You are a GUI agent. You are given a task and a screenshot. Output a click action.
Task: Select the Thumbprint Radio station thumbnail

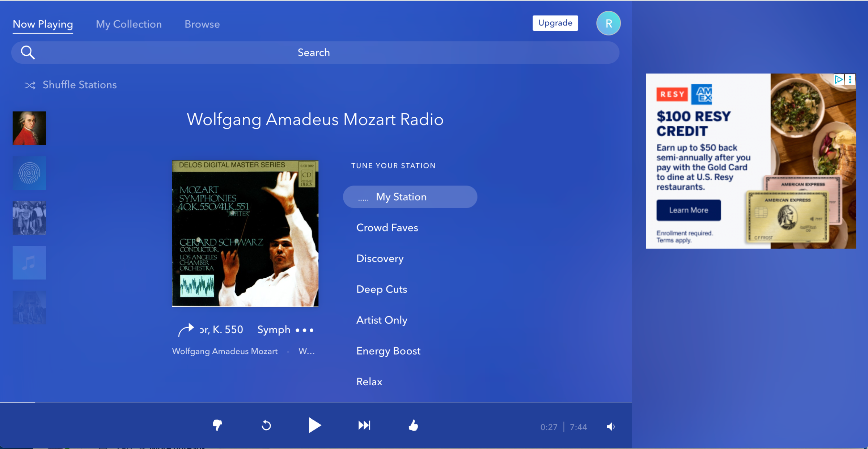pos(29,173)
